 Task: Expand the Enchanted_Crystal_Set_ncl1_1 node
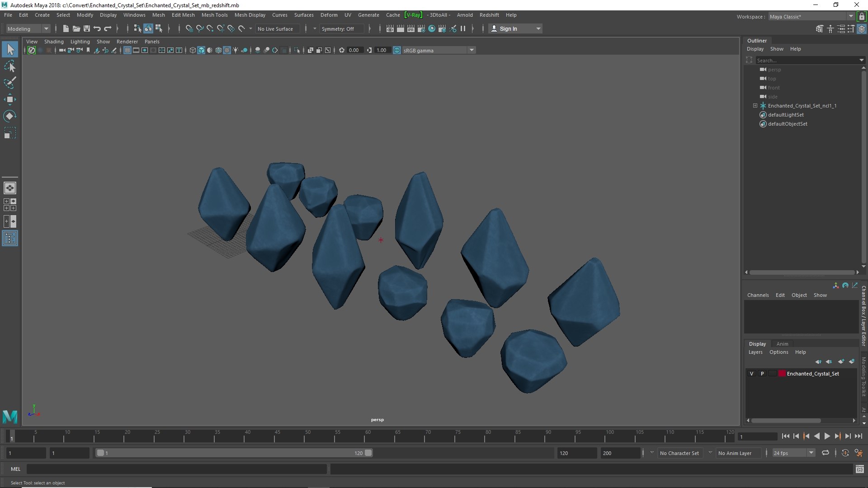pyautogui.click(x=755, y=106)
